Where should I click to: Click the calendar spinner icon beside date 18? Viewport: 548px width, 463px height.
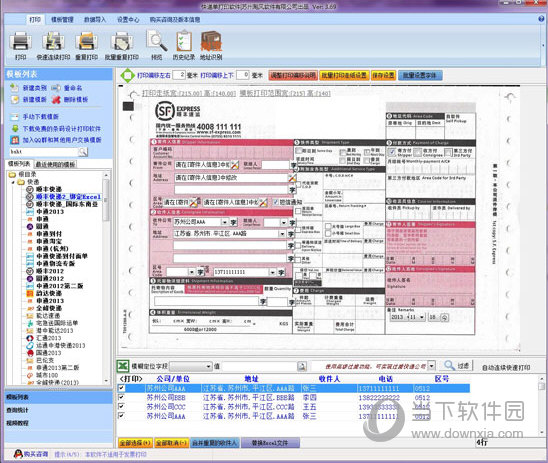pos(444,317)
